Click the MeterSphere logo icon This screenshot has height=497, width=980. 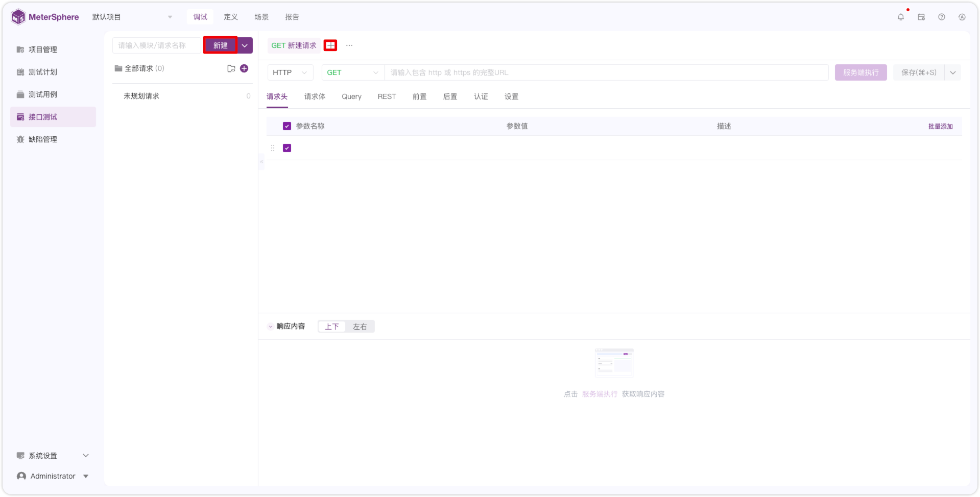[x=18, y=17]
